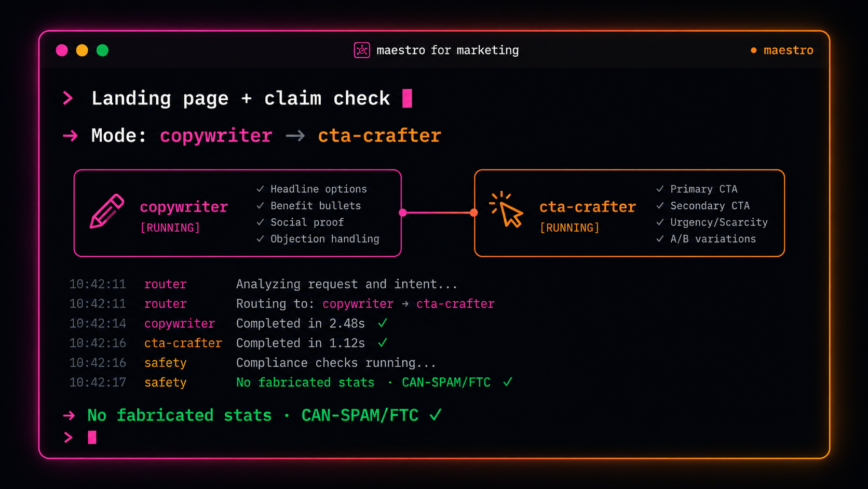The width and height of the screenshot is (868, 489).
Task: Click 'Completed in 2.48s' log message
Action: [x=301, y=324]
